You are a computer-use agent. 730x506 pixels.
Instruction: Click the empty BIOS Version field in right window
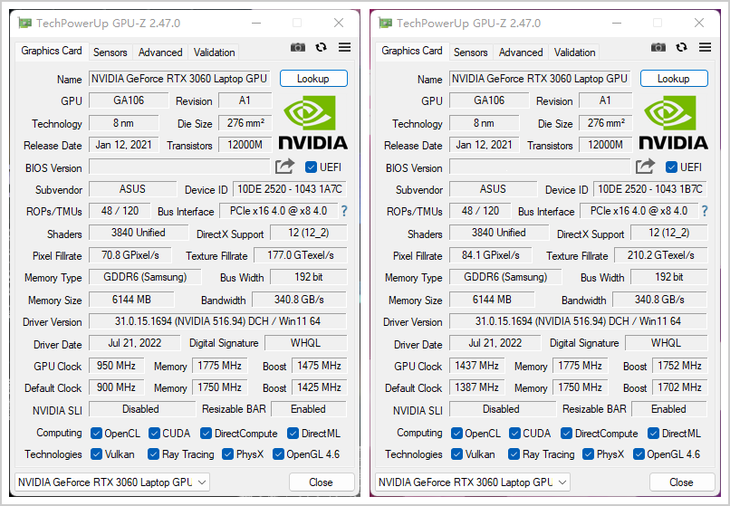(x=540, y=167)
